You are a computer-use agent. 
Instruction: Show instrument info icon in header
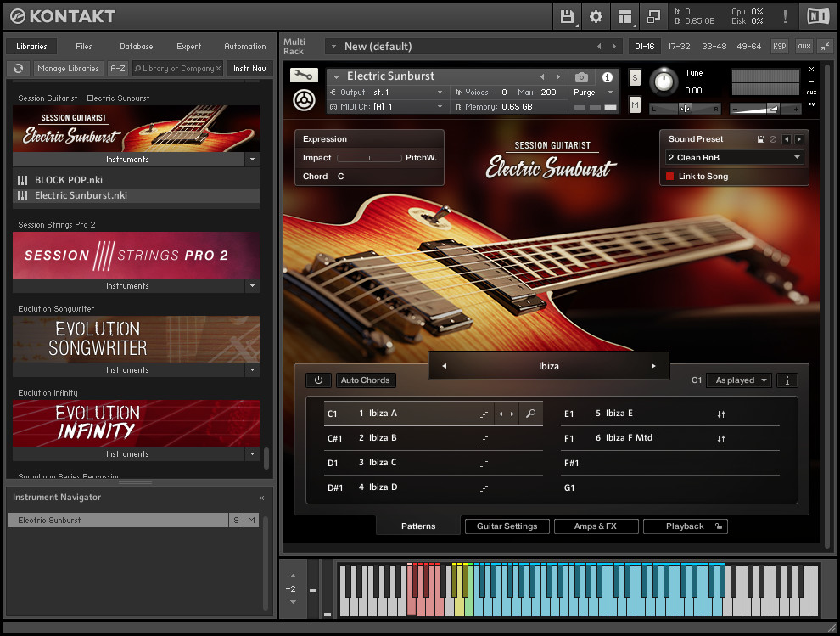coord(607,77)
